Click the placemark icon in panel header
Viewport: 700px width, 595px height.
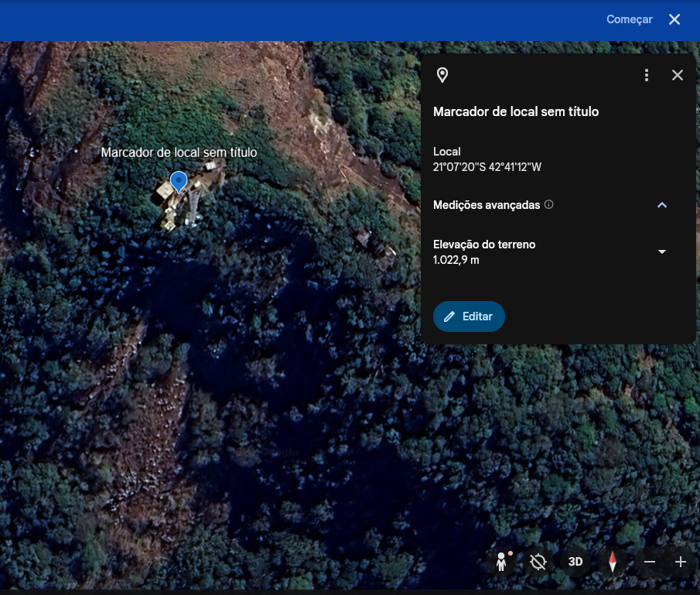point(442,75)
